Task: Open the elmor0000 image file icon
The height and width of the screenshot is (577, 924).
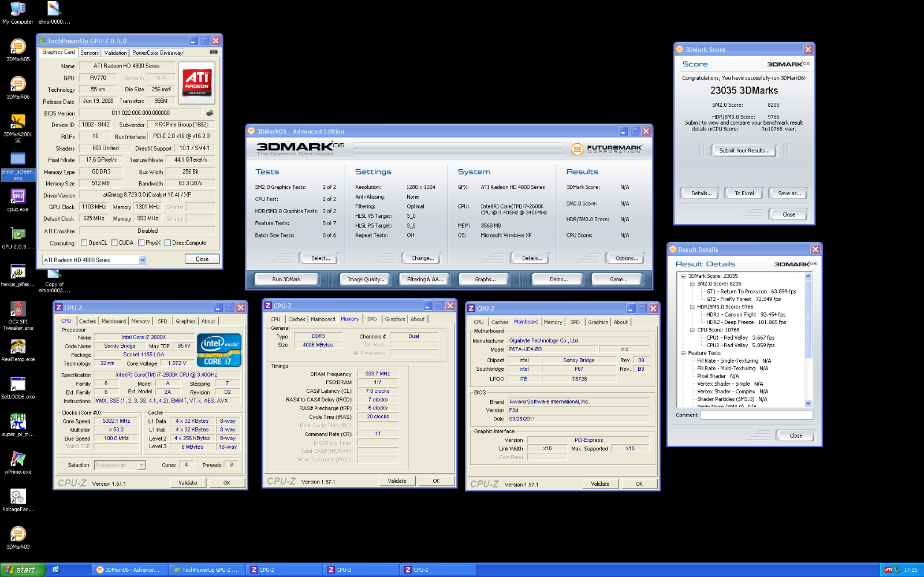Action: pos(54,13)
